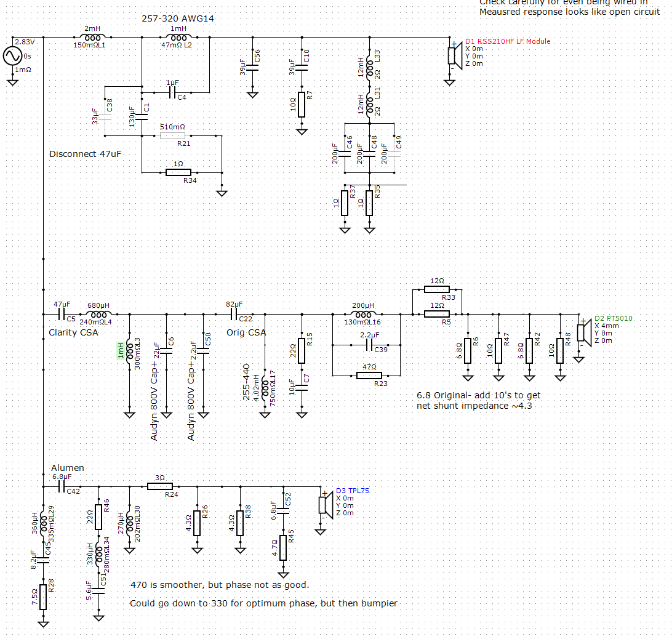This screenshot has width=672, height=639.
Task: Select the 2.83V voltage source symbol
Action: click(12, 56)
